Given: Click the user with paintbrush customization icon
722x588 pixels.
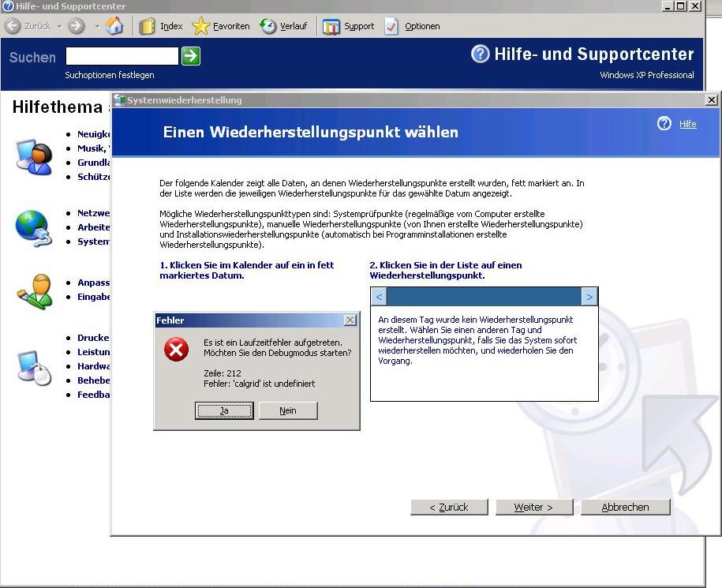Looking at the screenshot, I should (x=35, y=291).
